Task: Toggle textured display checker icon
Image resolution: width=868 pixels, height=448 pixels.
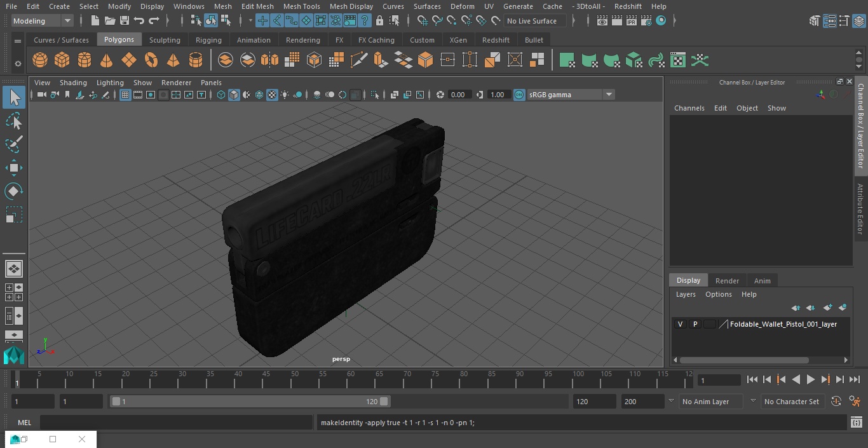Action: tap(272, 95)
